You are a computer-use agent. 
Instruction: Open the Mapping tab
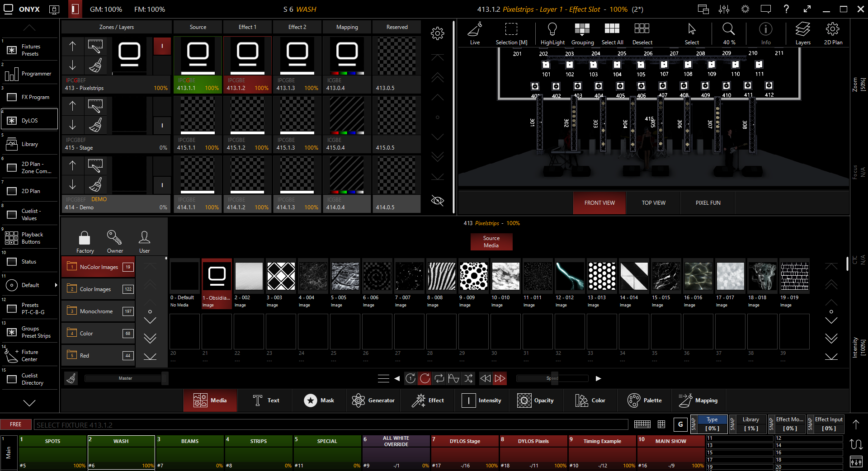698,400
